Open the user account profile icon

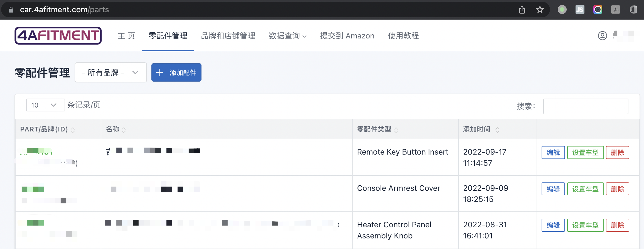pos(602,36)
